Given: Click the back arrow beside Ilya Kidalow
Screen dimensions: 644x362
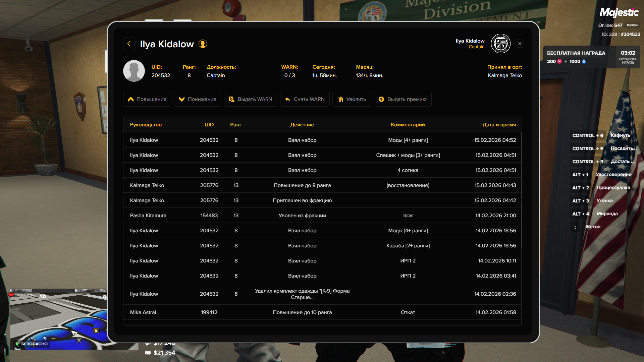Looking at the screenshot, I should (129, 44).
